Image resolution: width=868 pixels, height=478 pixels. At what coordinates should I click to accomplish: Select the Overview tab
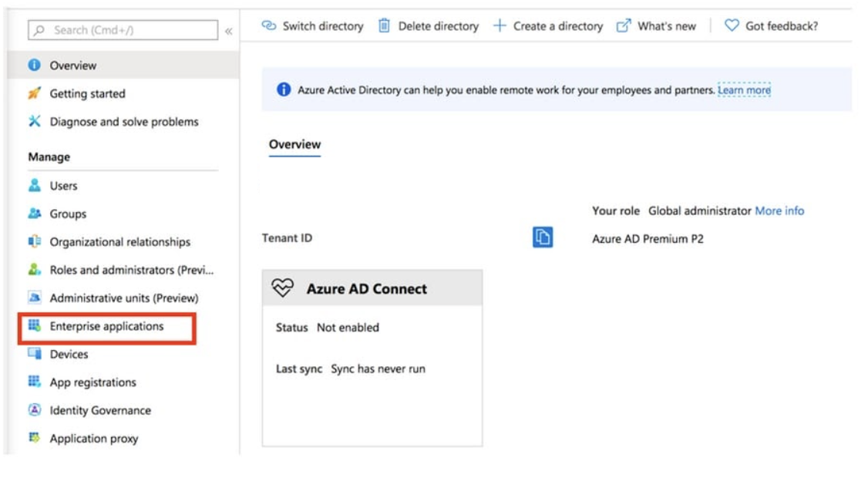point(294,144)
